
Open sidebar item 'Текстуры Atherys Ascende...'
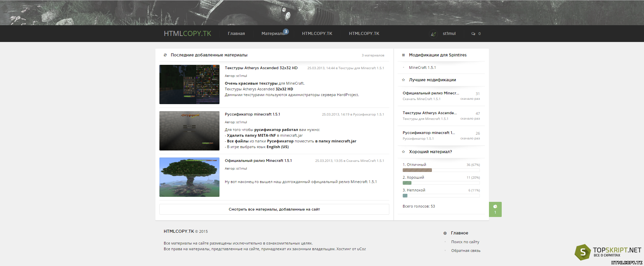pyautogui.click(x=430, y=113)
